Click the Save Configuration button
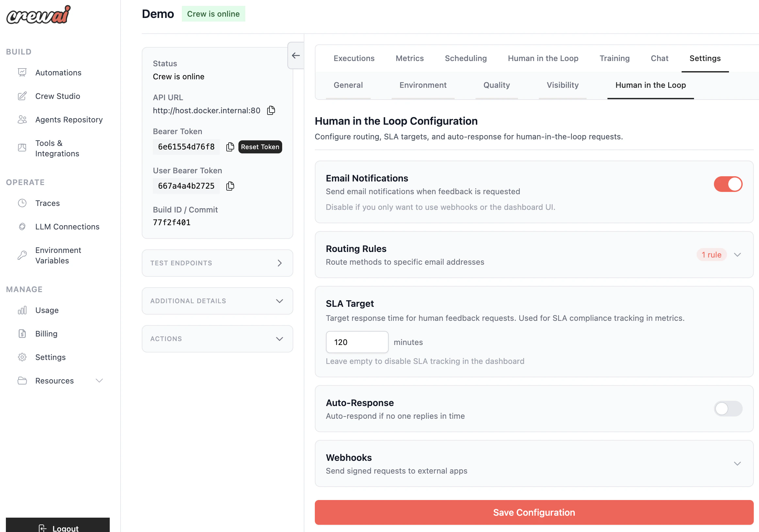759x532 pixels. [534, 512]
